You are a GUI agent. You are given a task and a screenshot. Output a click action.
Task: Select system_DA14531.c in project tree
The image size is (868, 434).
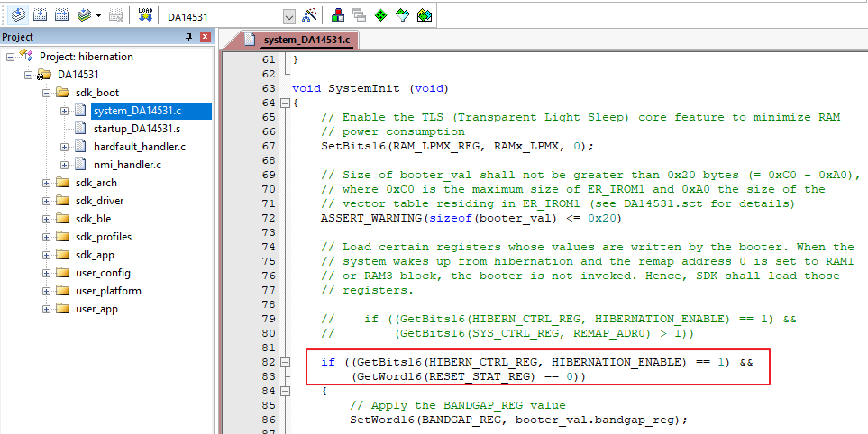coord(137,111)
